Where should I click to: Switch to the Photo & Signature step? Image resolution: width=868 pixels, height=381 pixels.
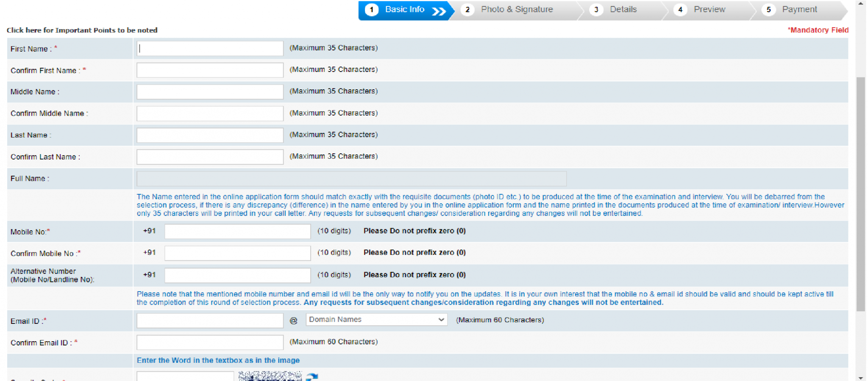pyautogui.click(x=517, y=10)
